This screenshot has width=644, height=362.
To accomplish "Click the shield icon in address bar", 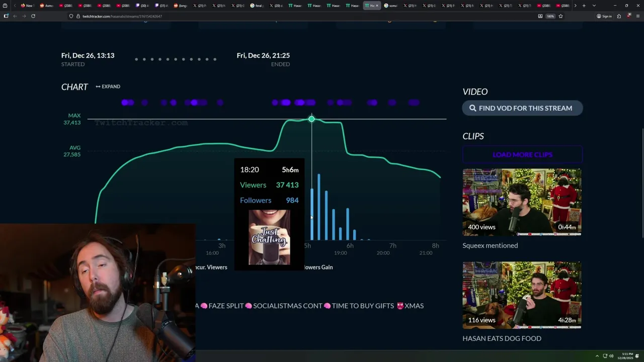I will 71,16.
